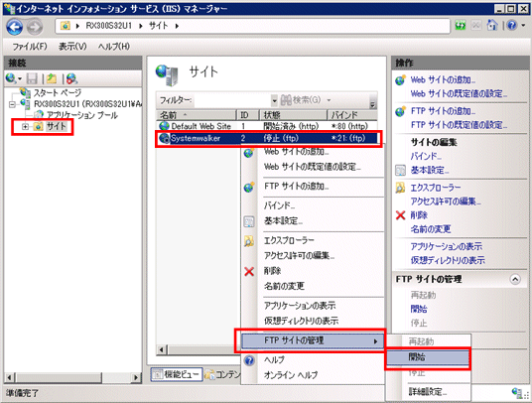Click the 状態 column header
This screenshot has width=532, height=403.
pos(293,115)
